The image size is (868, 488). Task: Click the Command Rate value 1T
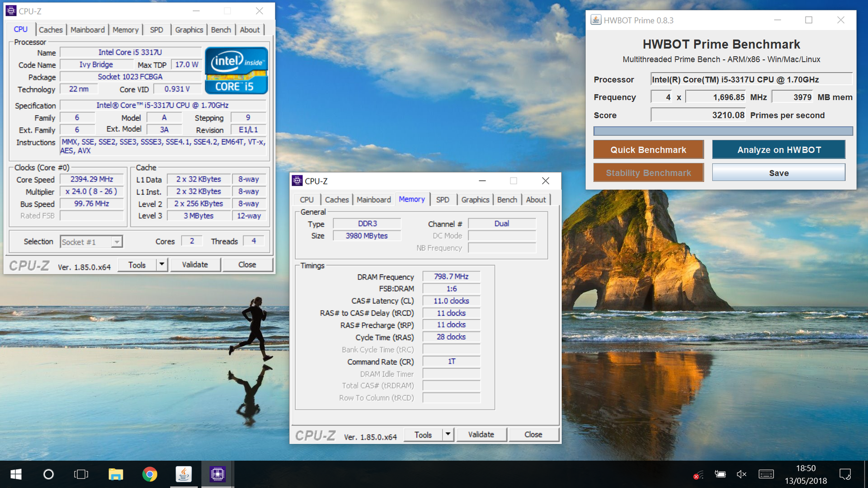[x=451, y=361]
